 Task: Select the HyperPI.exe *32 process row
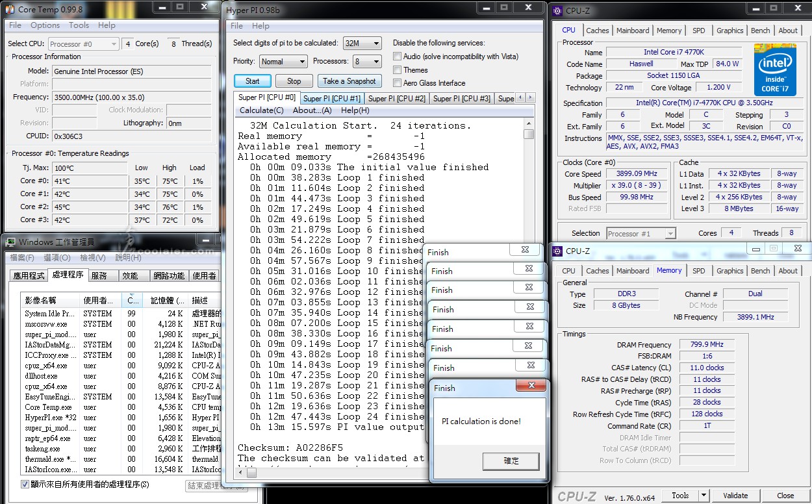click(x=120, y=418)
